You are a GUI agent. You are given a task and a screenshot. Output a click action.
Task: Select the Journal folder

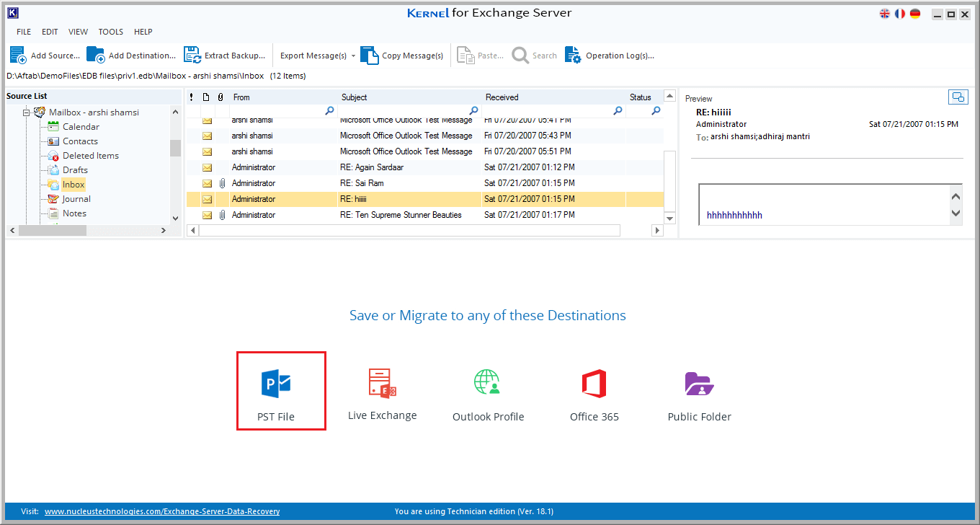76,199
